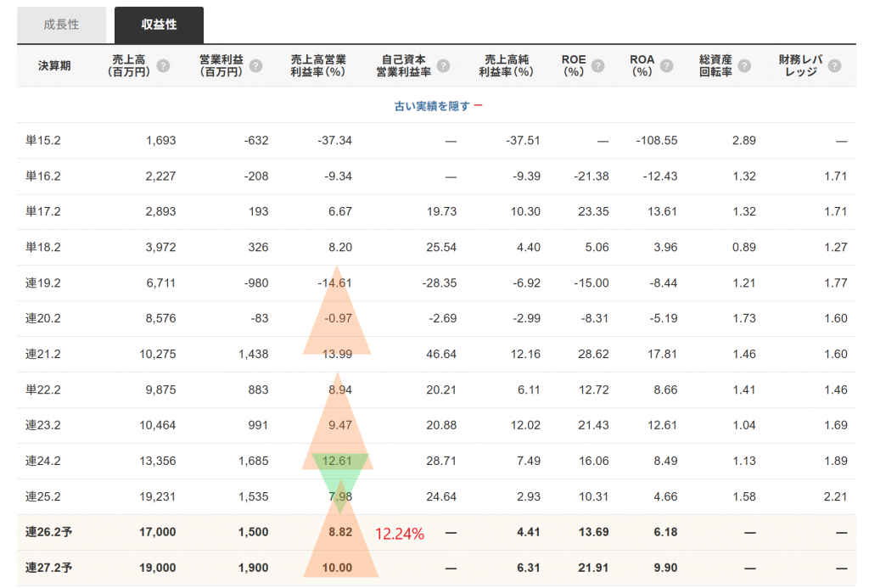
Task: Collapse old results via 古い実績を隠す
Action: pyautogui.click(x=438, y=106)
